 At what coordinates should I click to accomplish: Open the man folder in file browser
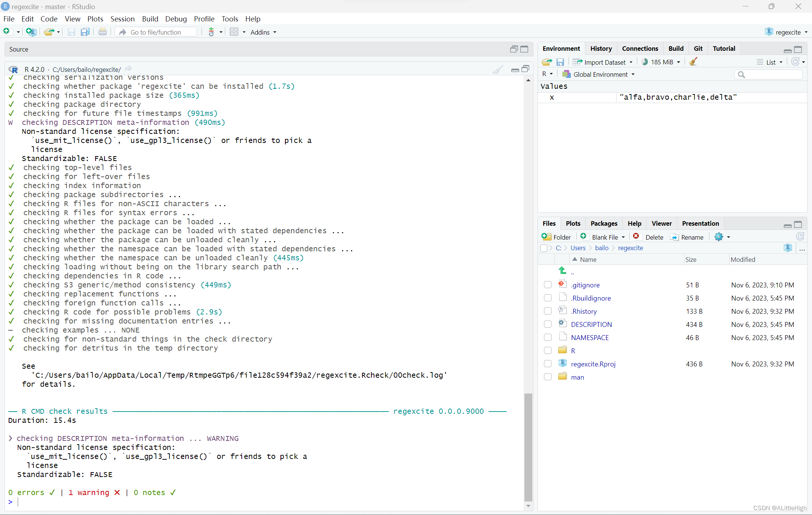click(578, 377)
